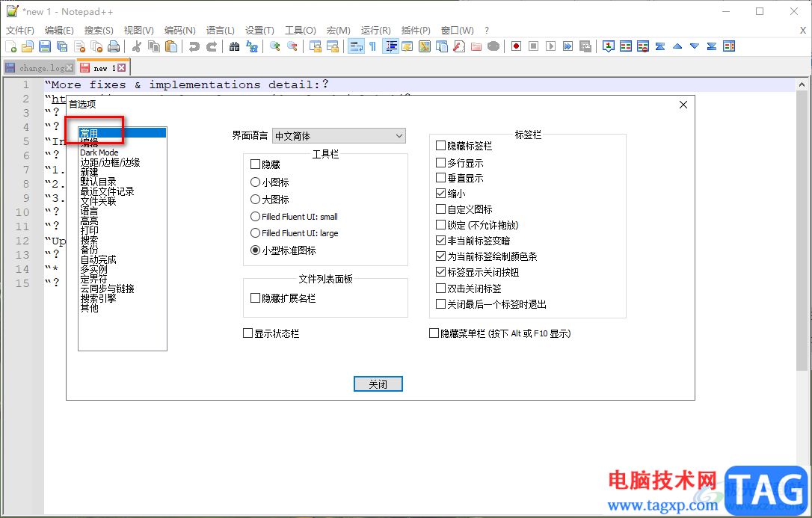Check 隐藏菜单栏 checkbox

pos(434,333)
